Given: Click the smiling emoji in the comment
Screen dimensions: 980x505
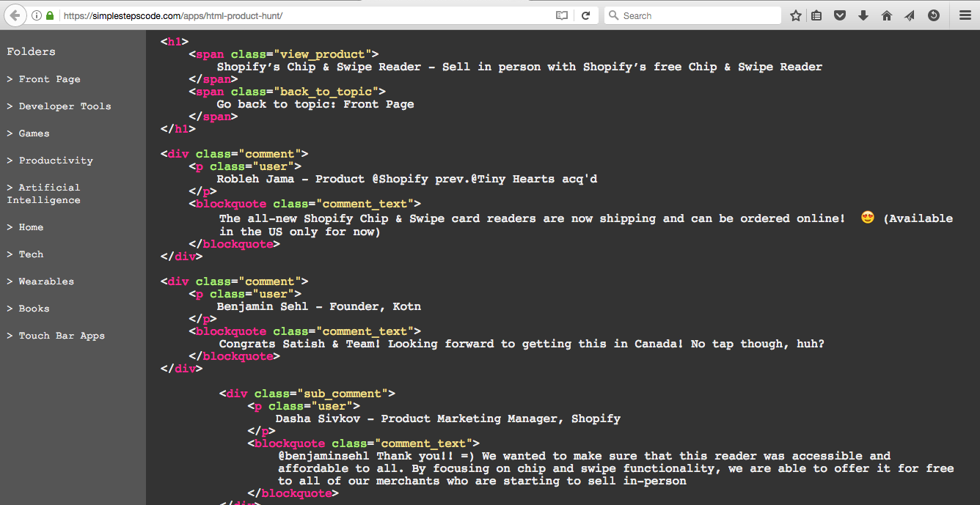Looking at the screenshot, I should (x=867, y=217).
